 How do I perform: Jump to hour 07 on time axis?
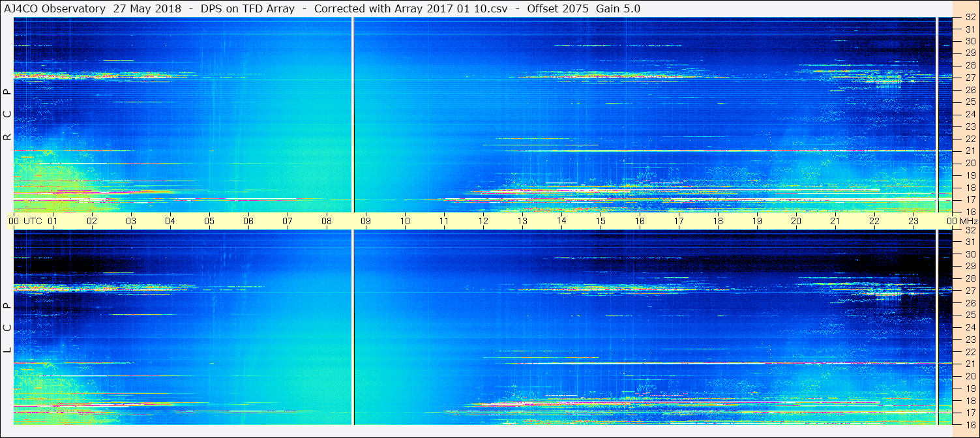pyautogui.click(x=288, y=221)
